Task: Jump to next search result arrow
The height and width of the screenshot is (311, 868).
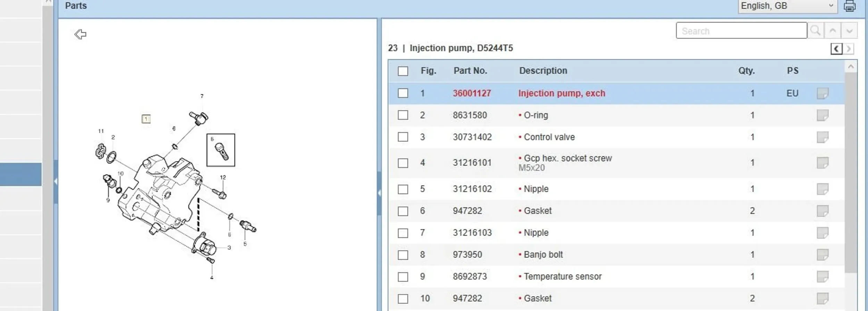Action: click(x=849, y=31)
